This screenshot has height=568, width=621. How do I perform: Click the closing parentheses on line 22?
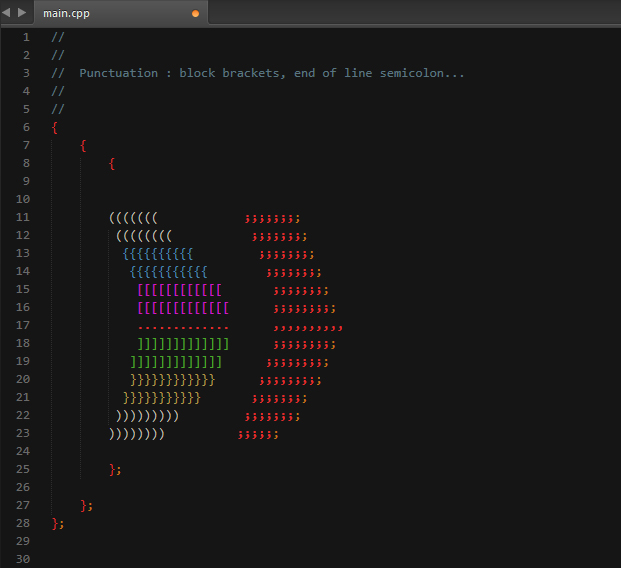[x=147, y=416]
